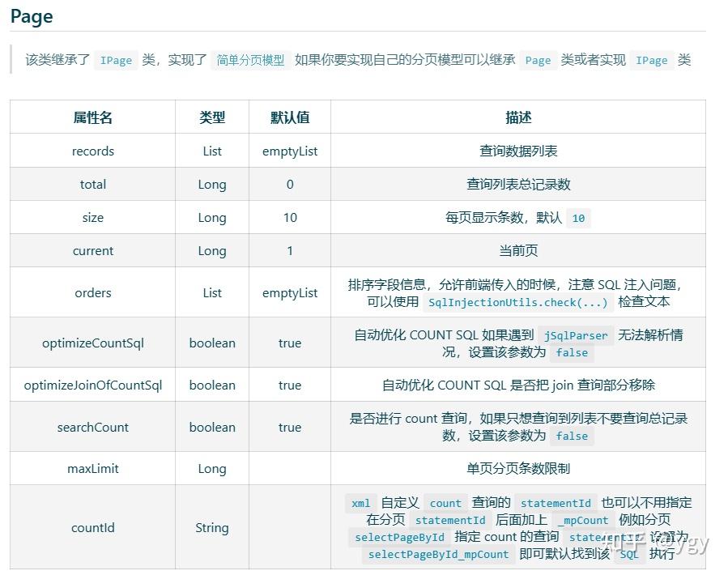Click the selectPageById_mpCount code tag

(437, 555)
